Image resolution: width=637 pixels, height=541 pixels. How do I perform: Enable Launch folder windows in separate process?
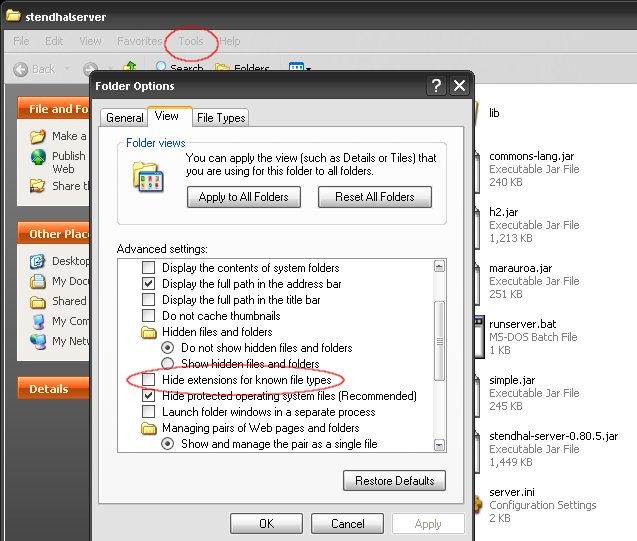pyautogui.click(x=149, y=412)
